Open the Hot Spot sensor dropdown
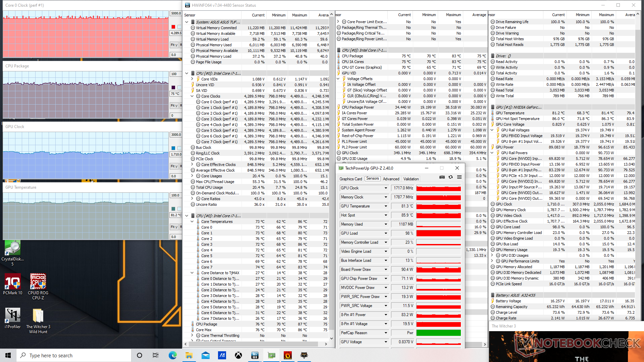Screen dimensions: 644x362 click(x=386, y=215)
